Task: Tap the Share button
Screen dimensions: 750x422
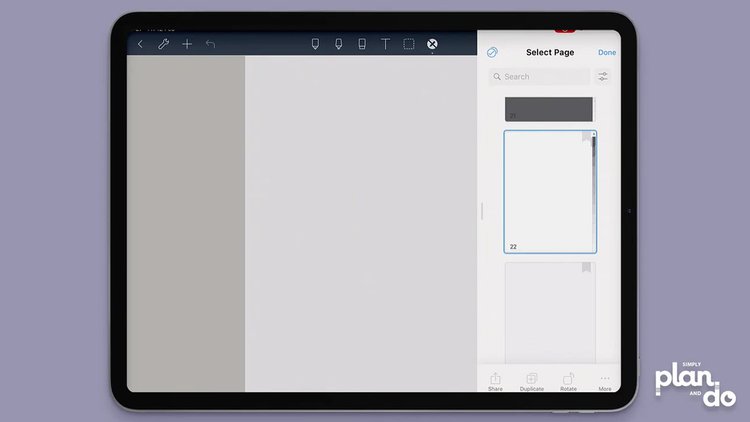Action: [x=496, y=382]
